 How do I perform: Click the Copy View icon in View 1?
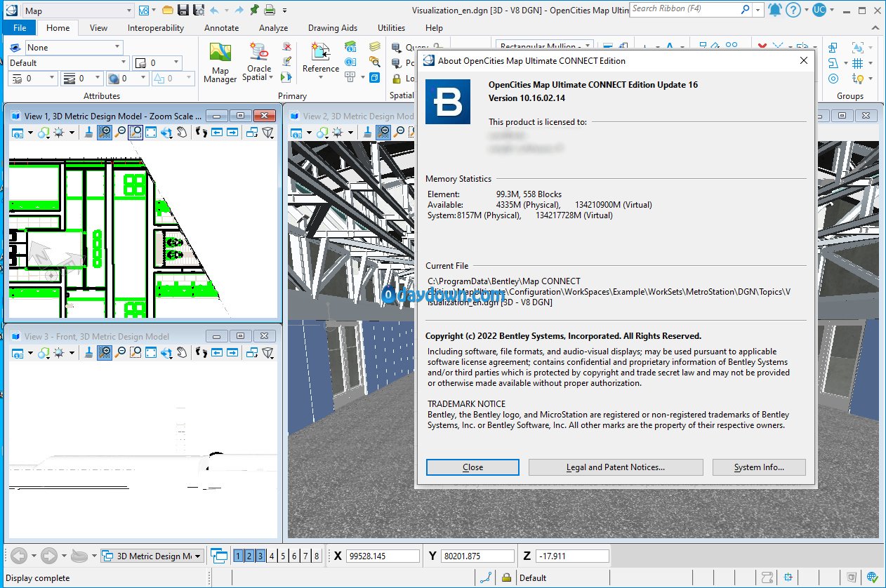(x=252, y=132)
